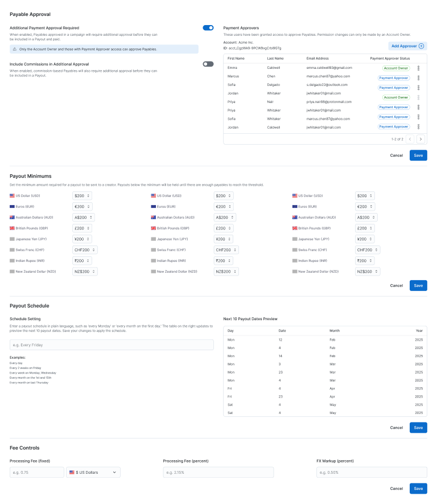Open row options menu for Emma Caldwell
The width and height of the screenshot is (437, 504).
click(x=419, y=68)
